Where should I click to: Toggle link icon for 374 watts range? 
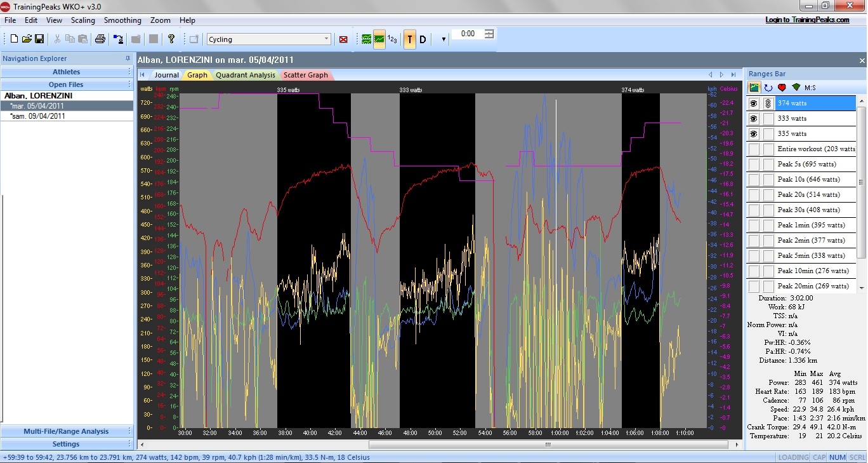click(x=768, y=103)
